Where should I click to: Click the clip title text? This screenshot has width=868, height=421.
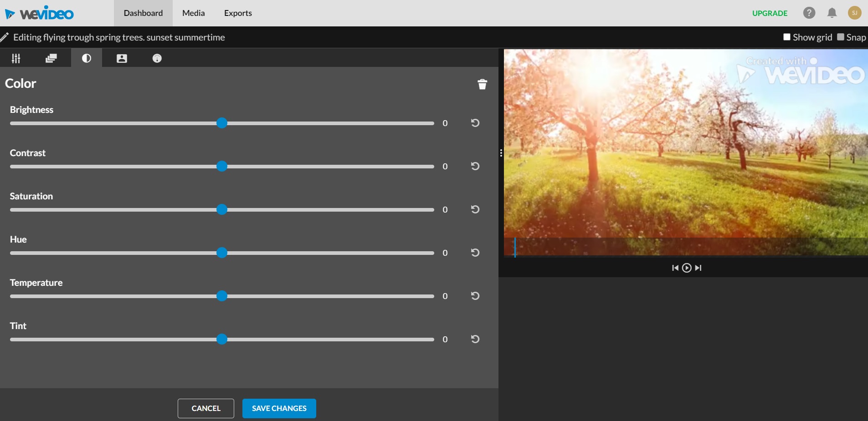[x=119, y=37]
